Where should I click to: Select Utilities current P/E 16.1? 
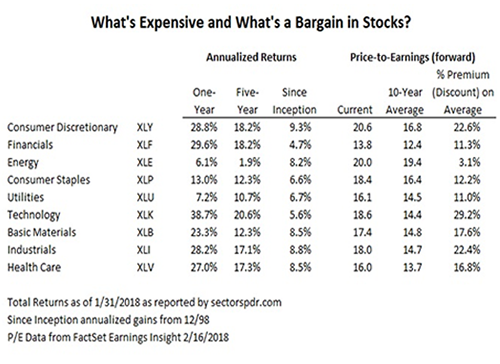[x=362, y=197]
